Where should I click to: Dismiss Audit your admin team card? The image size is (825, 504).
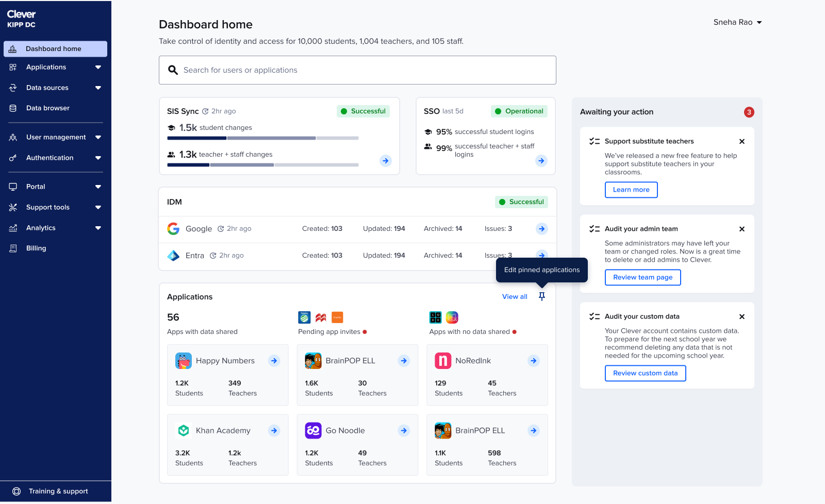[x=742, y=229]
